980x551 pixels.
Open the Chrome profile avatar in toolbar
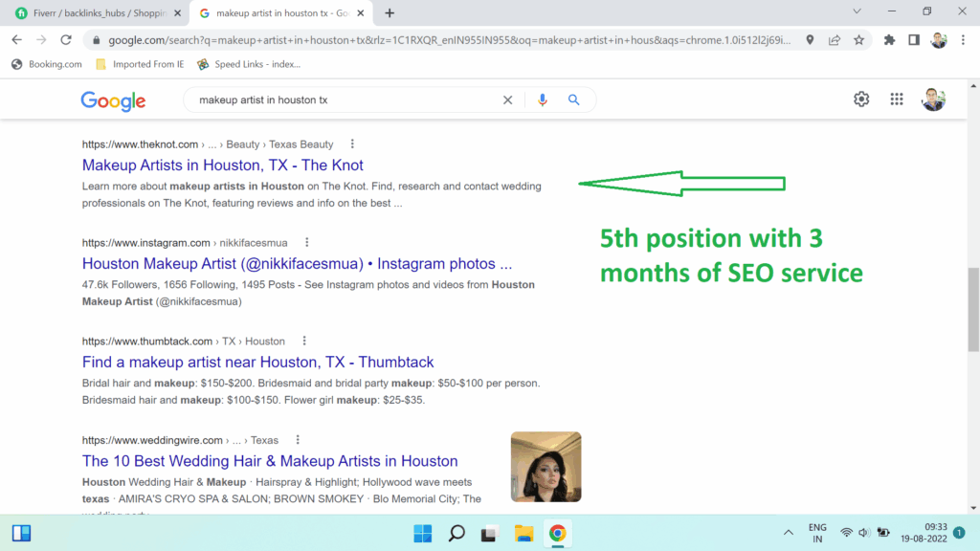[x=938, y=40]
